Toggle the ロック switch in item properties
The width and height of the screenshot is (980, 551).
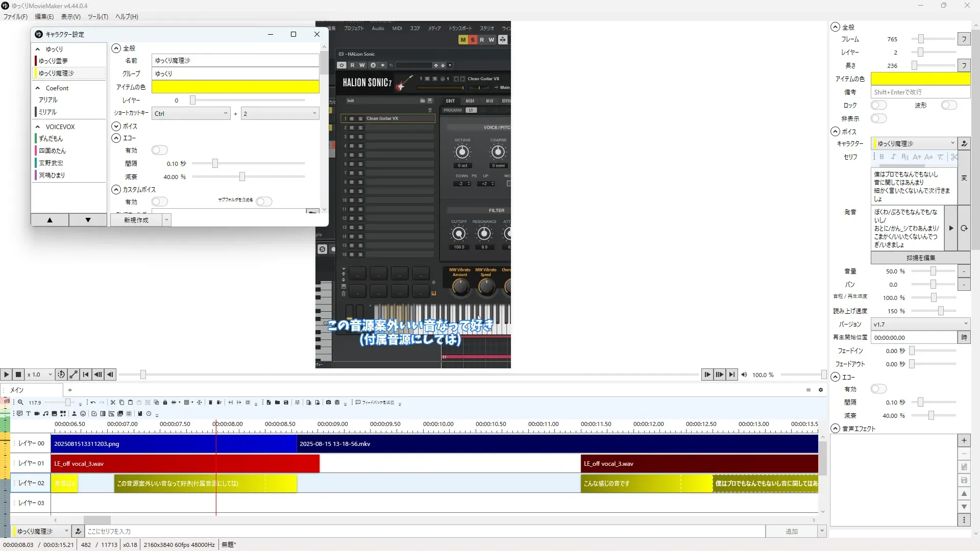pos(878,105)
